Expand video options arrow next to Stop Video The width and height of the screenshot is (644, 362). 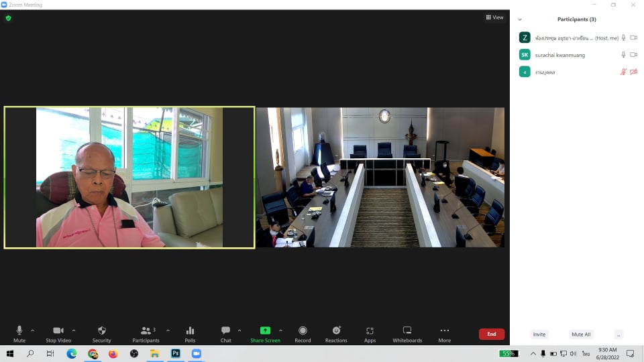point(74,330)
